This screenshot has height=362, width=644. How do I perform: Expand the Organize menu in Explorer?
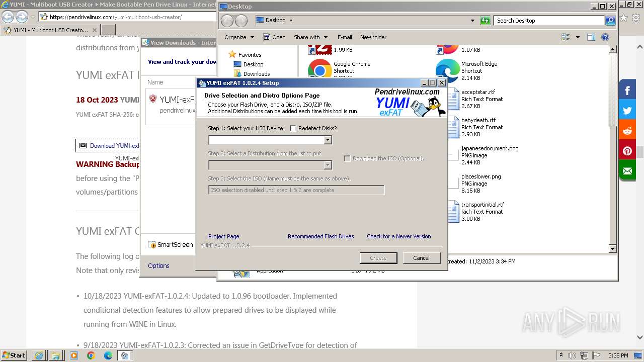point(239,37)
